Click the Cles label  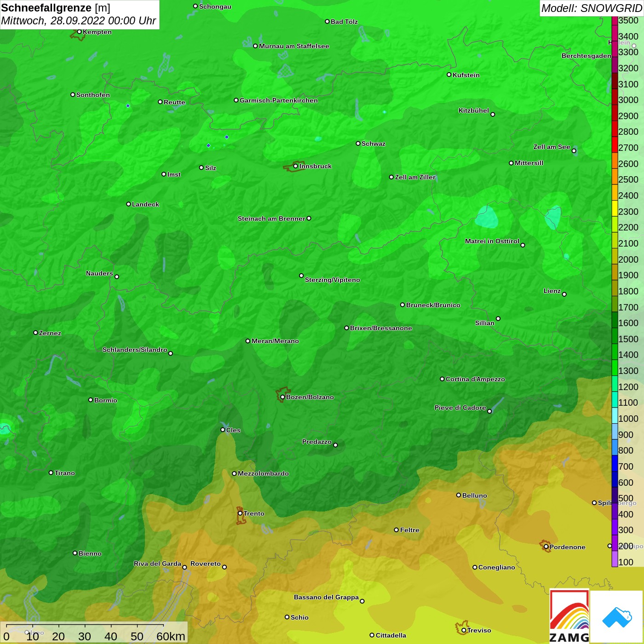233,430
